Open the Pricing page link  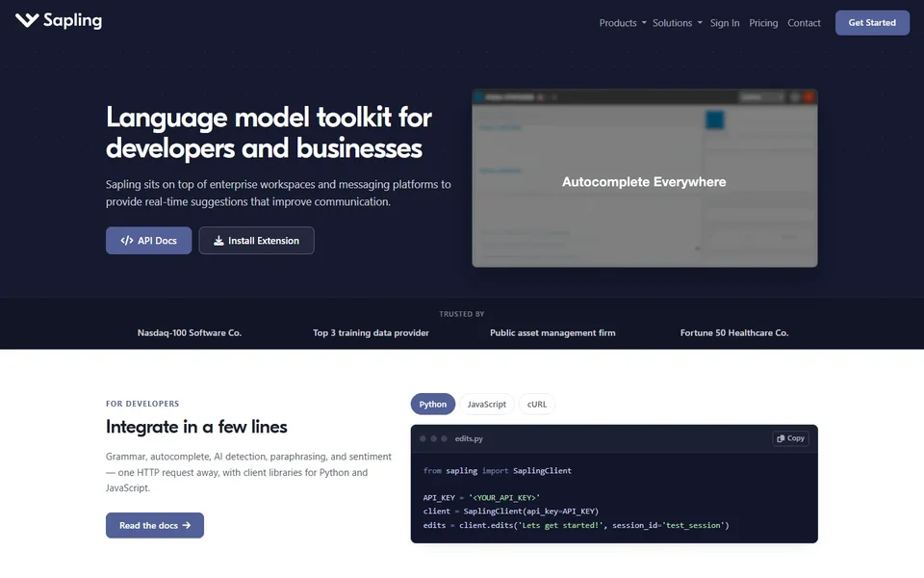pos(763,23)
